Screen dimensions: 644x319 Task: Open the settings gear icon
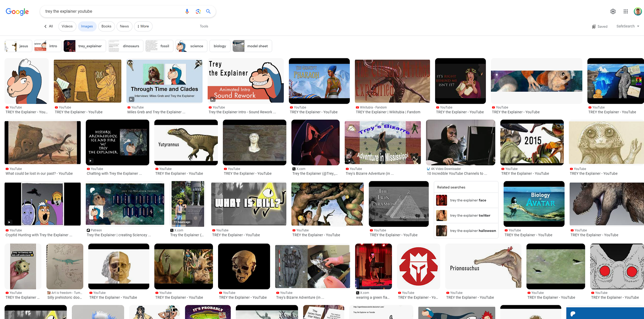(613, 11)
